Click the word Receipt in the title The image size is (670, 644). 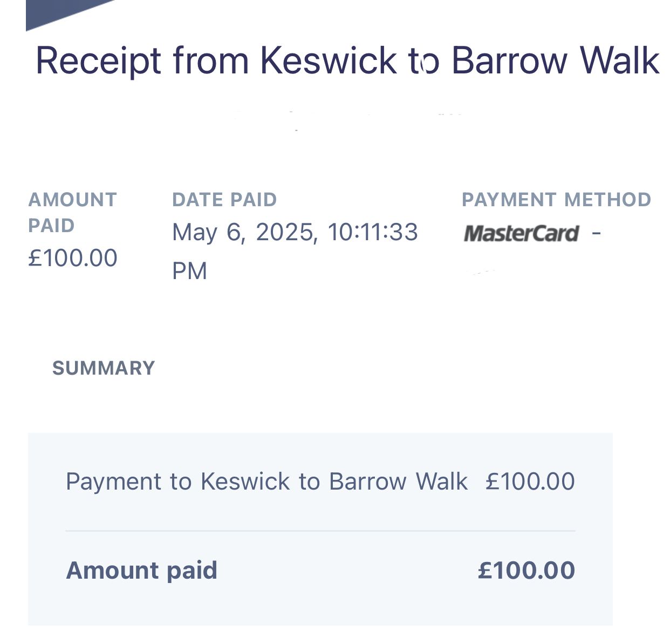tap(99, 61)
